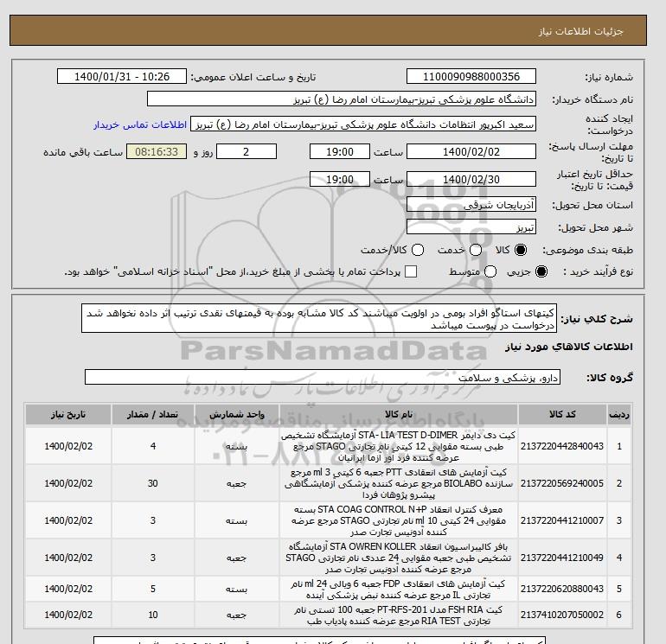Click the واحد شمارش column header
Screen dimensions: 666x644
(237, 414)
